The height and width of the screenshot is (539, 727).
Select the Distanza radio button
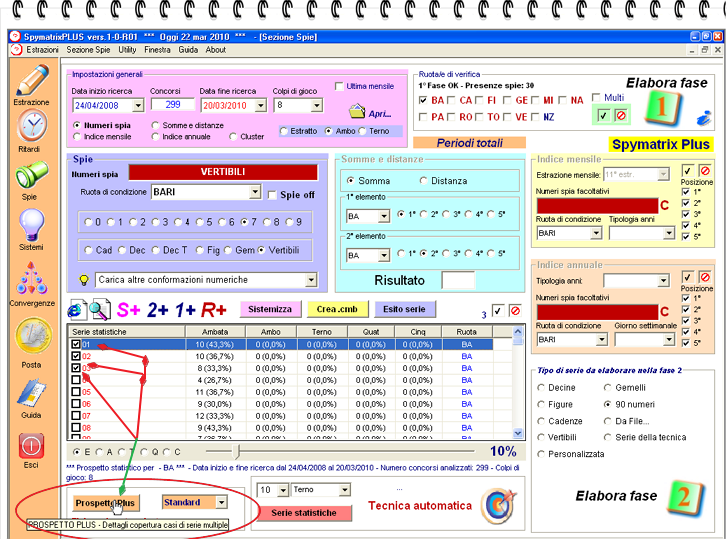click(423, 181)
